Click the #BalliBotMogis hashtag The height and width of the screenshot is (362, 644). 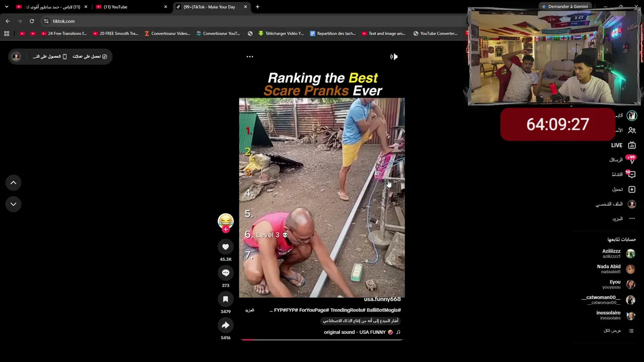click(x=383, y=310)
